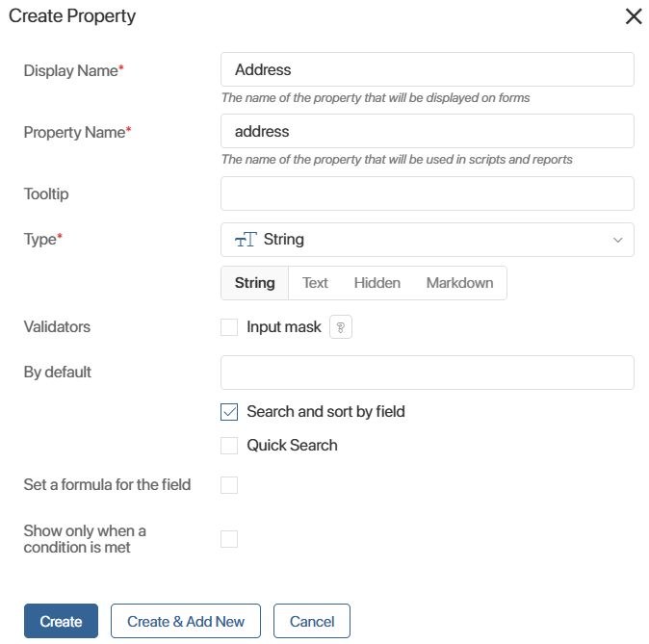Uncheck Search and sort by field

229,412
